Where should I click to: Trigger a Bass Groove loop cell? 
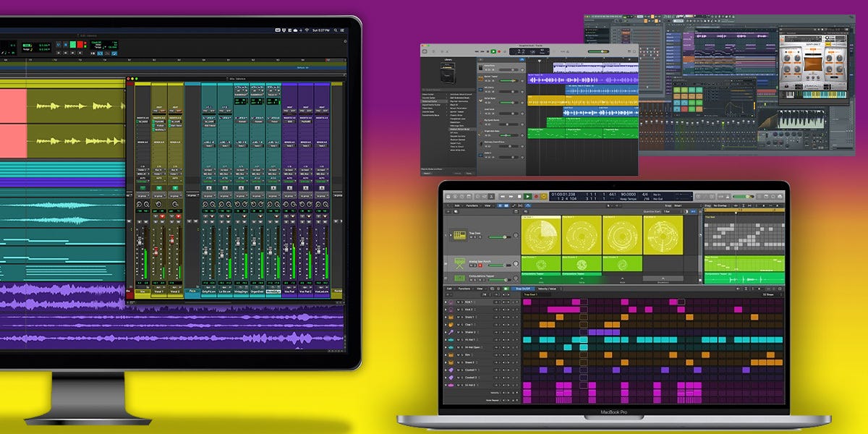540,264
